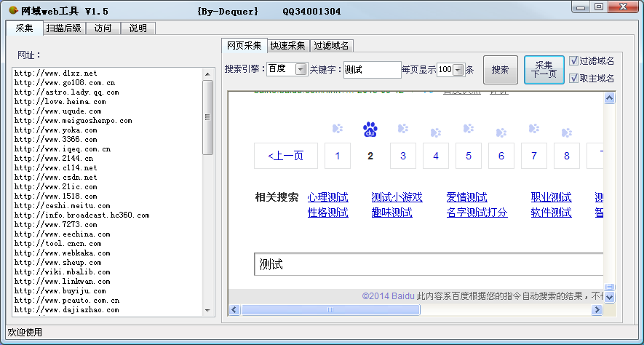644x345 pixels.
Task: Minimize the 网域web工具 window
Action: click(581, 7)
